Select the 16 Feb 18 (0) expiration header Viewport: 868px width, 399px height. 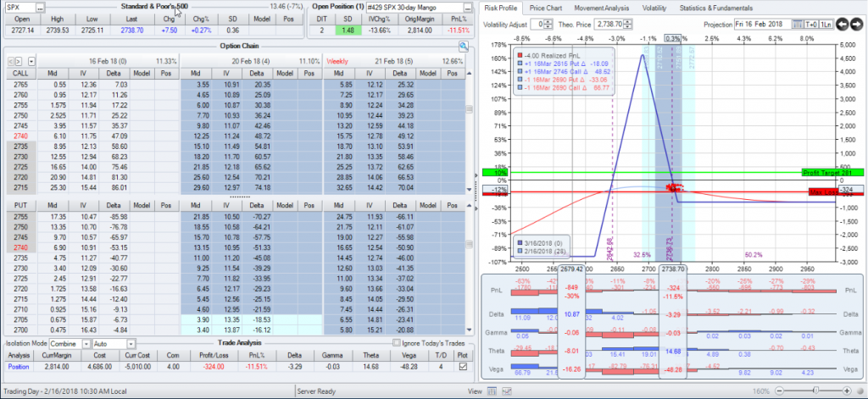click(x=108, y=61)
